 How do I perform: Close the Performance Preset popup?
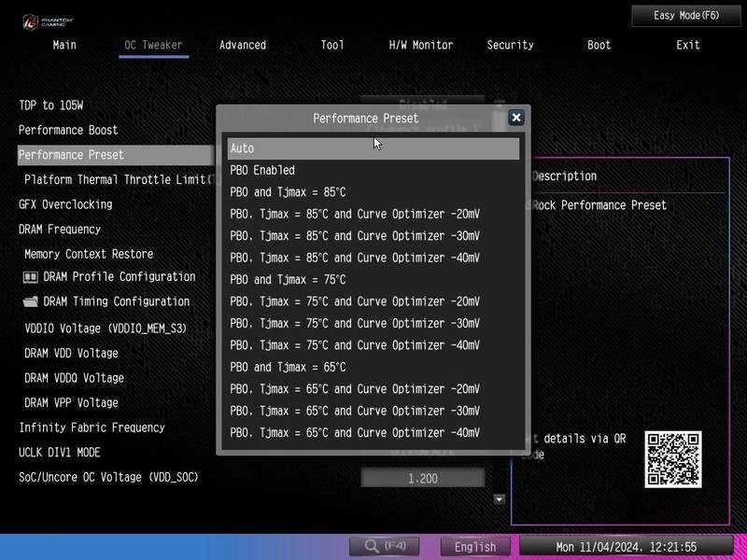tap(514, 118)
